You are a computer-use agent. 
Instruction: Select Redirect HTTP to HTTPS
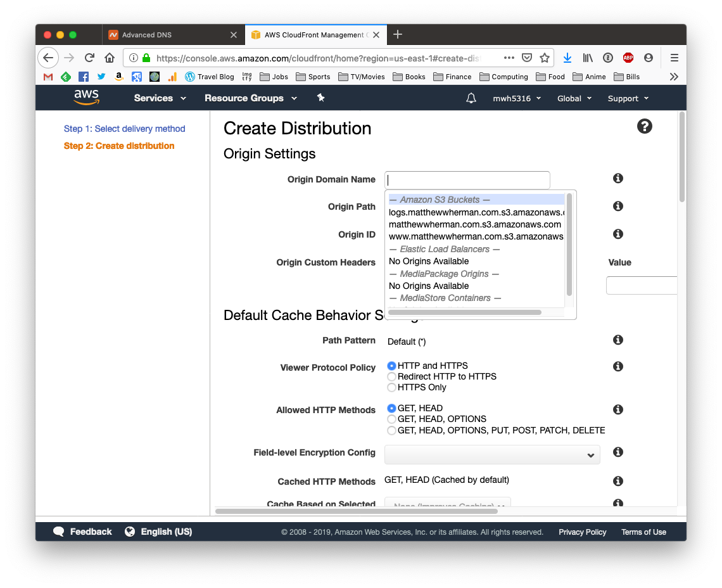pyautogui.click(x=391, y=376)
